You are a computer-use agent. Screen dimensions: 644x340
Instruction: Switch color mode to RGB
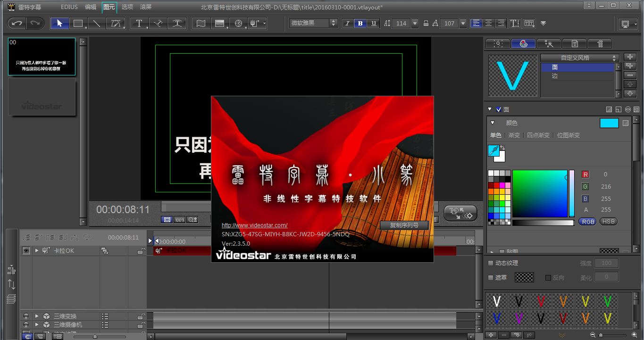click(587, 222)
